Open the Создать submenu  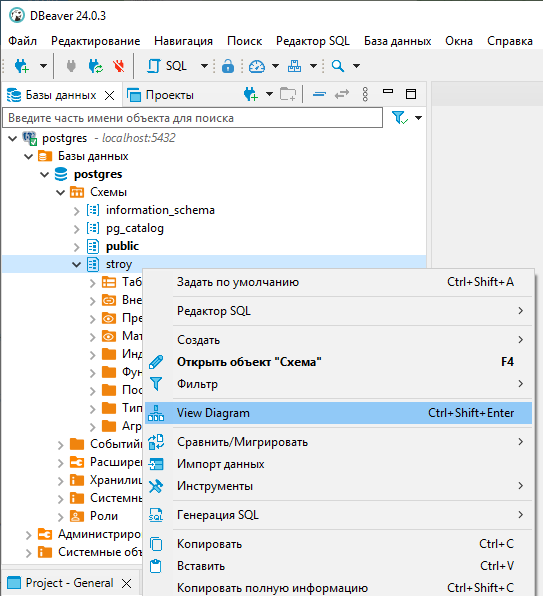338,340
